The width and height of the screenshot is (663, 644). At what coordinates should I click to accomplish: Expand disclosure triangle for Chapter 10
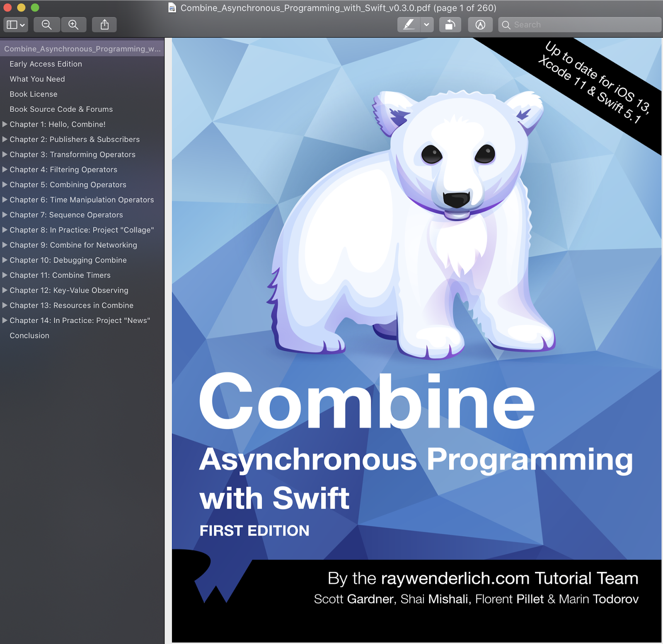point(5,260)
